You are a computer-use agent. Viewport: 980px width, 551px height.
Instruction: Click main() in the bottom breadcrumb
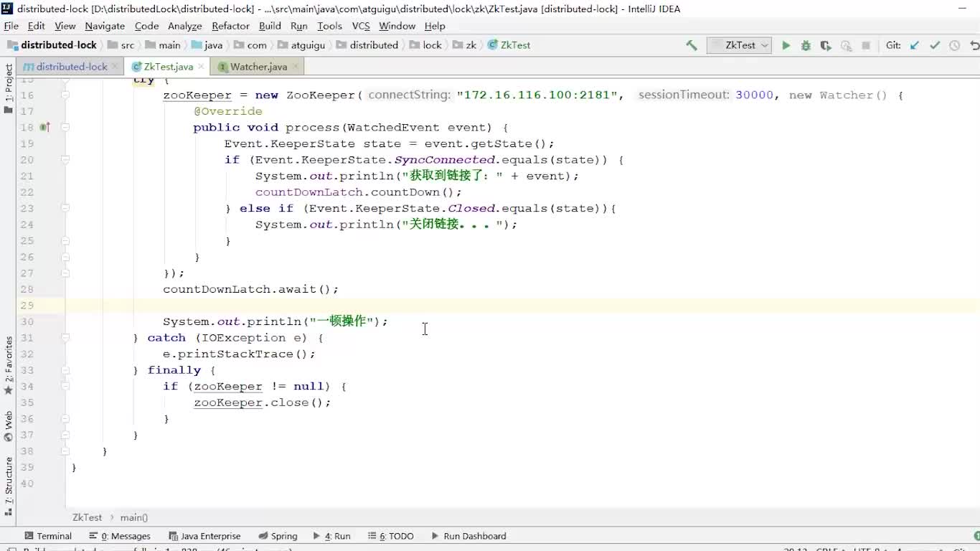click(x=134, y=517)
